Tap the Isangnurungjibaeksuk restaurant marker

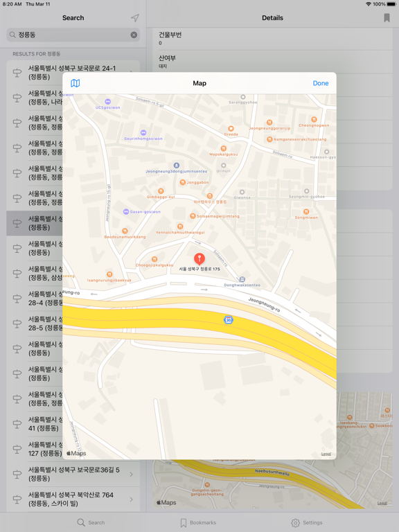109,274
